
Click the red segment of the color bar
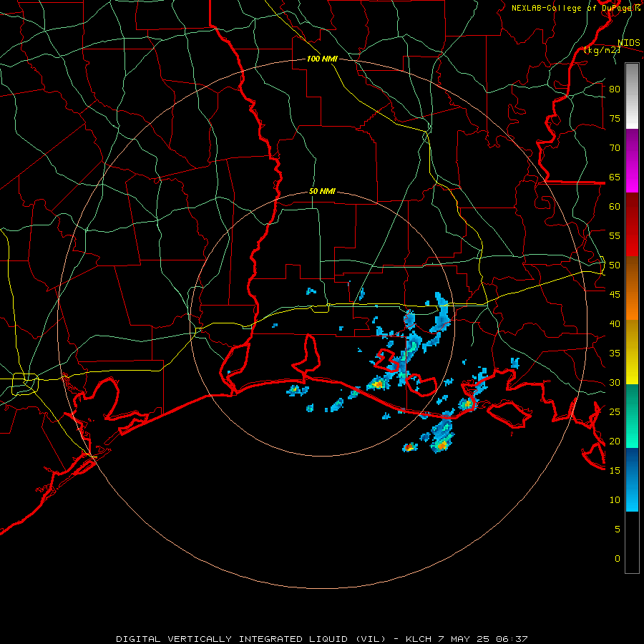click(x=632, y=224)
